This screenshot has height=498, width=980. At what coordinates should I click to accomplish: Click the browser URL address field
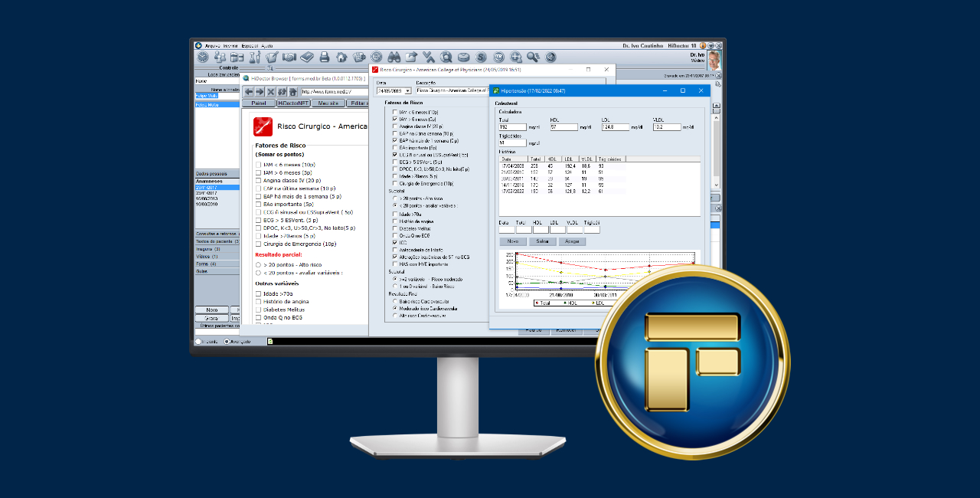coord(334,92)
